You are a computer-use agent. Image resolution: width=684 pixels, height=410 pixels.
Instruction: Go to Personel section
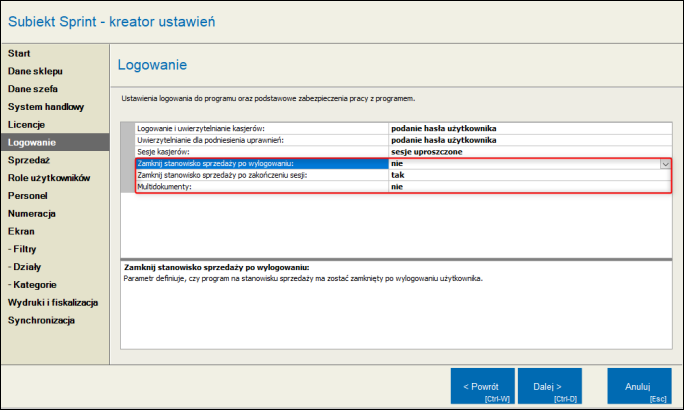coord(28,195)
